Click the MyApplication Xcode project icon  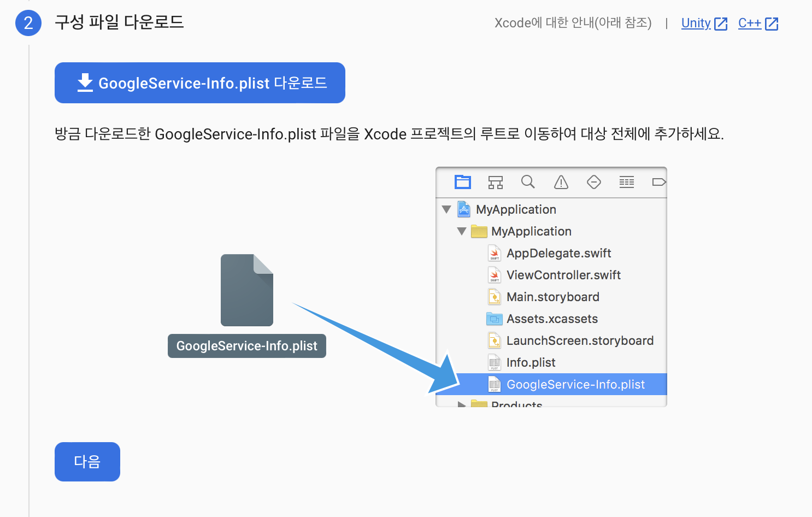tap(464, 209)
